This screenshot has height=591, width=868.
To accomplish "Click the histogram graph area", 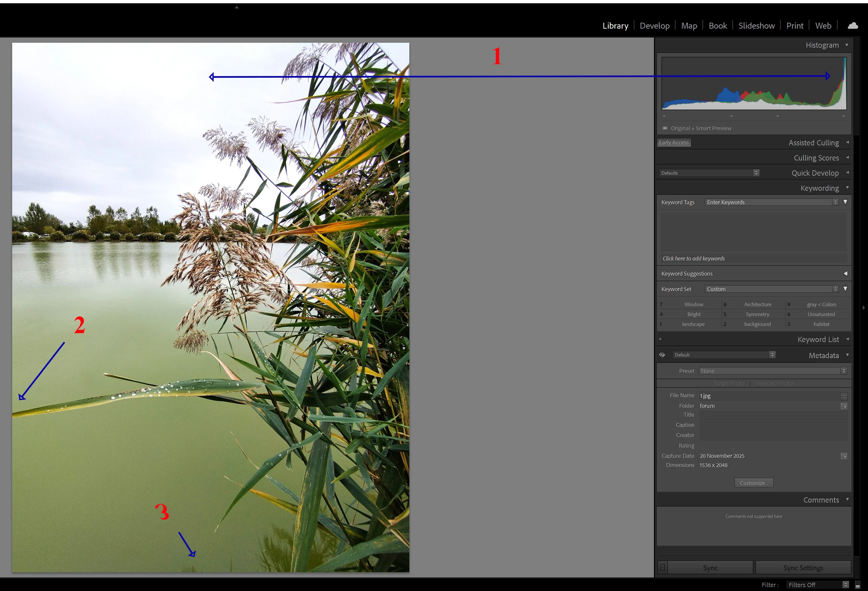I will (754, 83).
